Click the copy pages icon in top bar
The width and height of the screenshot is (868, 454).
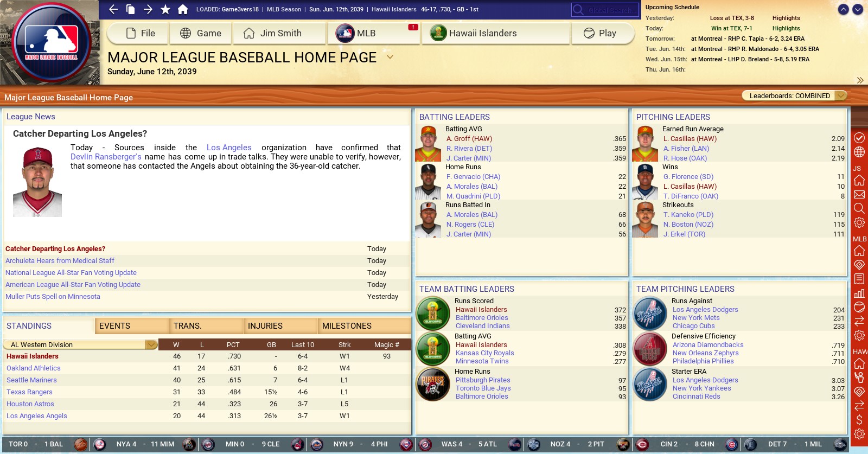point(131,9)
